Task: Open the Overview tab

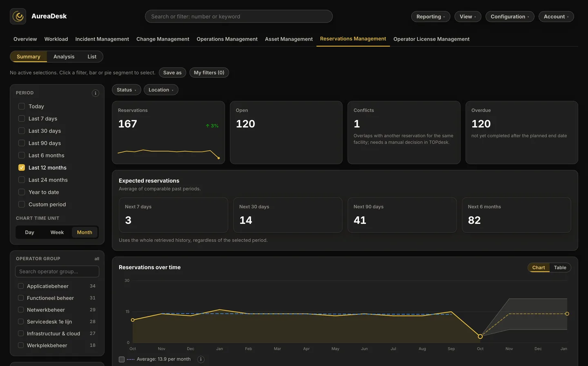Action: point(25,39)
